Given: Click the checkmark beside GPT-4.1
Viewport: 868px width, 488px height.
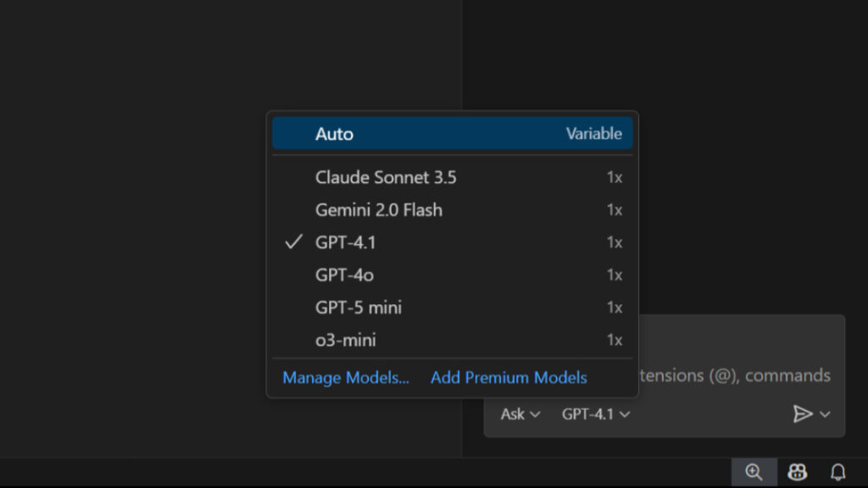Looking at the screenshot, I should (292, 242).
